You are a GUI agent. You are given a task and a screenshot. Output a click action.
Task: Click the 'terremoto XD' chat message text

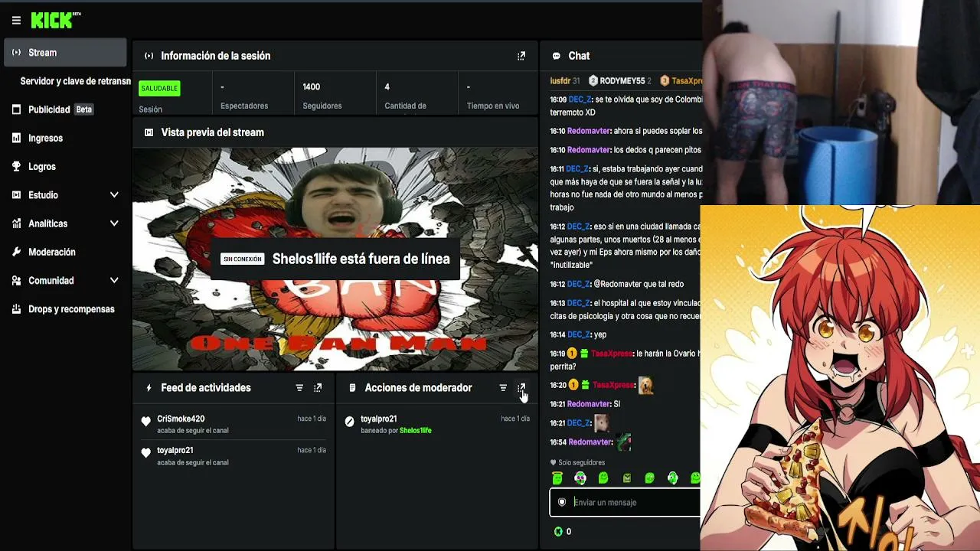(x=573, y=112)
